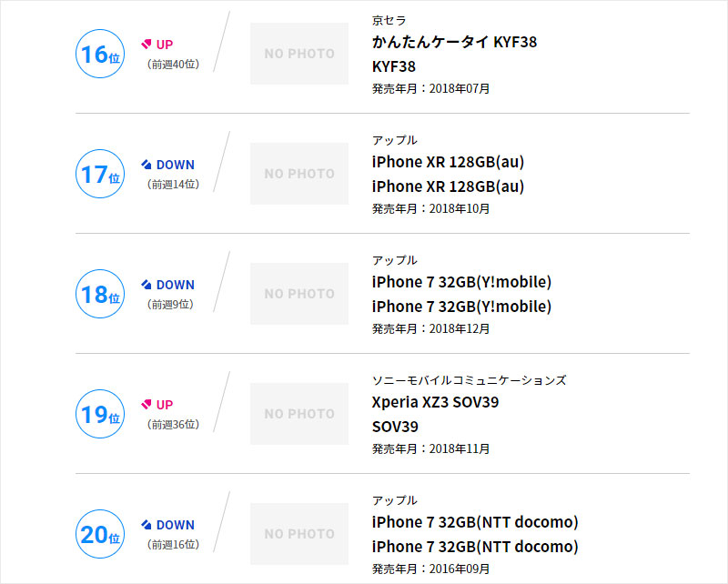Click the blue DOWN arrow icon at rank 17

[x=147, y=165]
